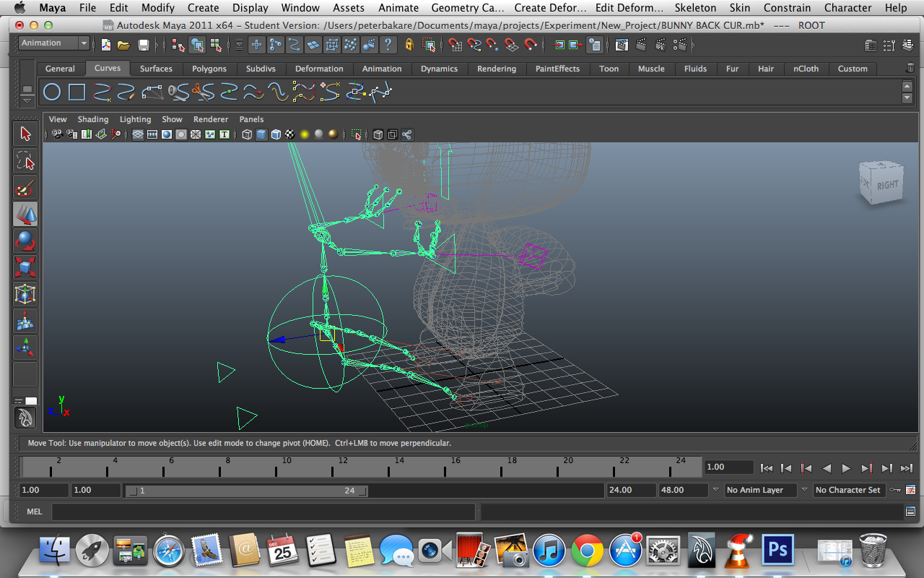The image size is (924, 578).
Task: Toggle Use All Lights yellow sphere icon
Action: 305,134
